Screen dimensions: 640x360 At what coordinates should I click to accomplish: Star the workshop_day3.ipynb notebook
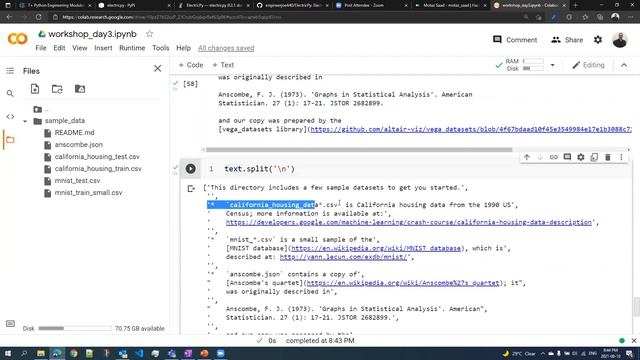[x=149, y=34]
